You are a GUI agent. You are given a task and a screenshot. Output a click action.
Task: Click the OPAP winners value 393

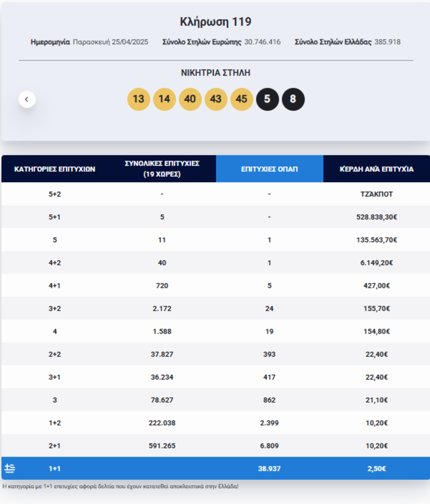point(269,354)
